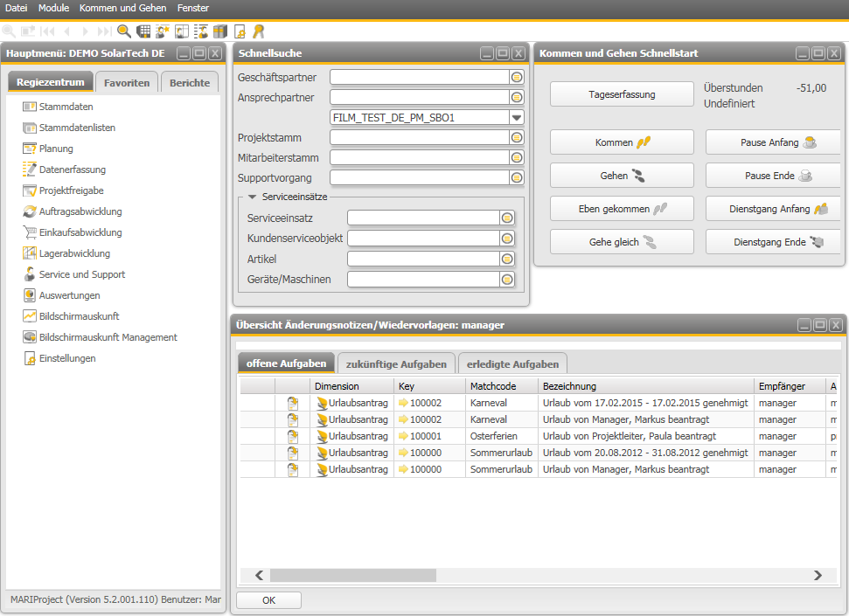This screenshot has height=616, width=849.
Task: Click the Pause Anfang button
Action: (773, 142)
